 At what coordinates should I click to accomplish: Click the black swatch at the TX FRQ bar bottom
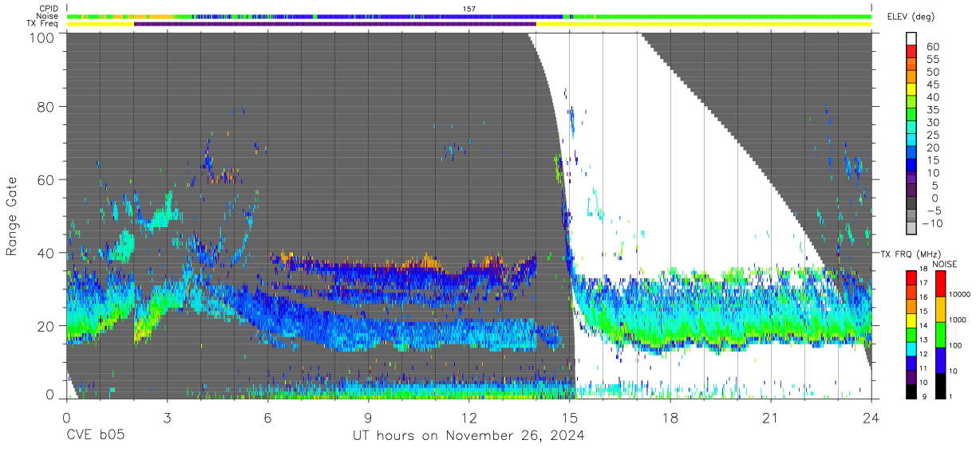pos(912,392)
